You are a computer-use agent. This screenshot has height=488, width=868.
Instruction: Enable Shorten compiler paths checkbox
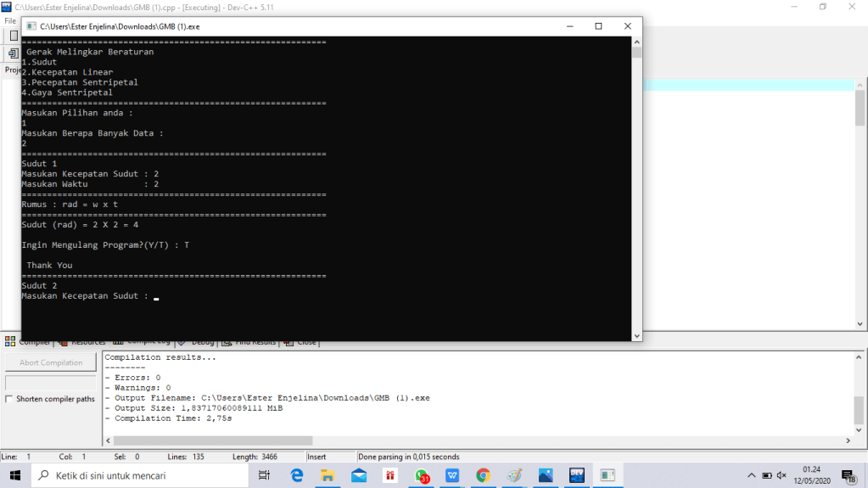coord(9,399)
